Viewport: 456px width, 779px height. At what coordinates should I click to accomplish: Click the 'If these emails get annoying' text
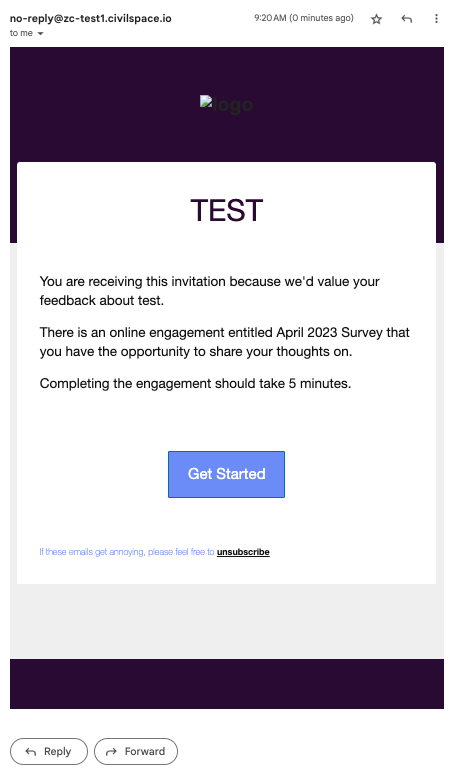pyautogui.click(x=127, y=552)
